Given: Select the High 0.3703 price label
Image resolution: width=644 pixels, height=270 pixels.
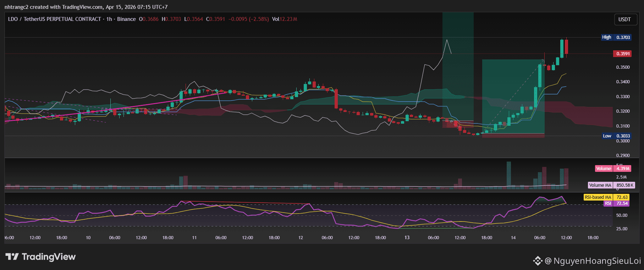Looking at the screenshot, I should point(616,37).
